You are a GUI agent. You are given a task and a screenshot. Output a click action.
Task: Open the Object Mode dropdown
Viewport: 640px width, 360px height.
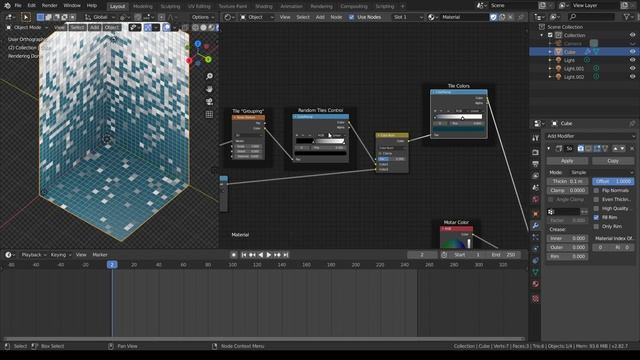[27, 27]
